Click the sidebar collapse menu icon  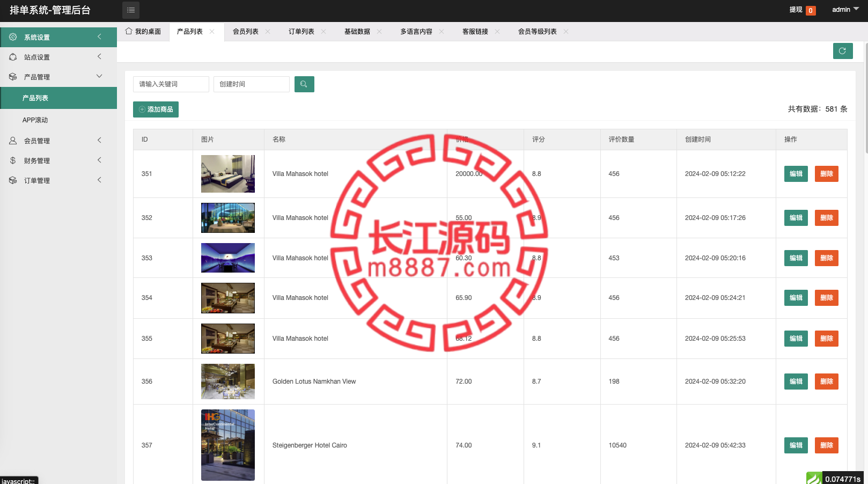(x=131, y=10)
